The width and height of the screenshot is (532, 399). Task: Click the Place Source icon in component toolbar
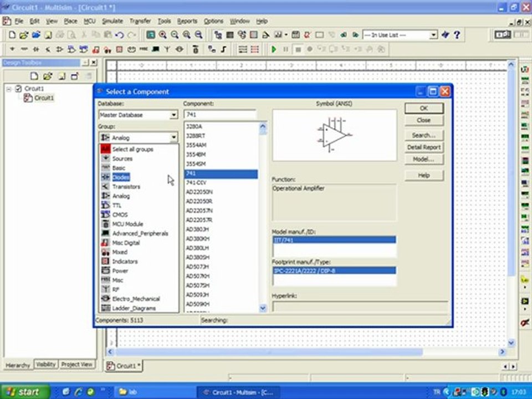click(x=12, y=49)
